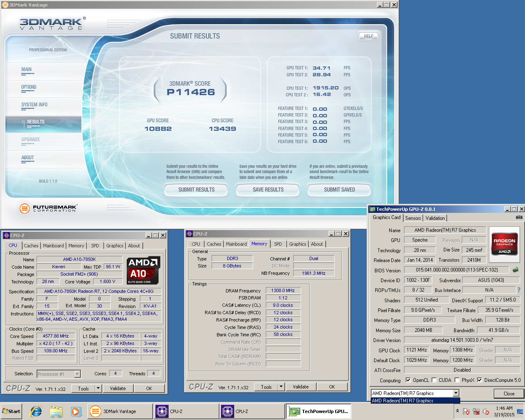
Task: Open Windows Explorer folder icon on taskbar
Action: pyautogui.click(x=56, y=411)
